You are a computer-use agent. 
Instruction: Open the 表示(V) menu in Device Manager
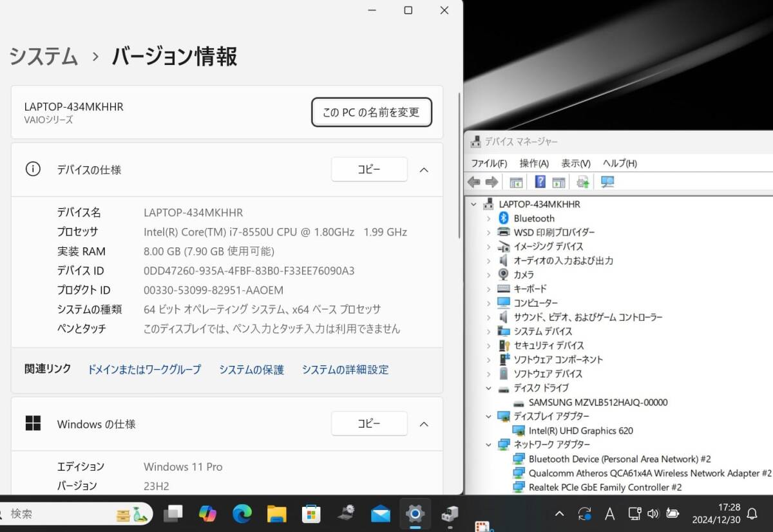point(576,164)
